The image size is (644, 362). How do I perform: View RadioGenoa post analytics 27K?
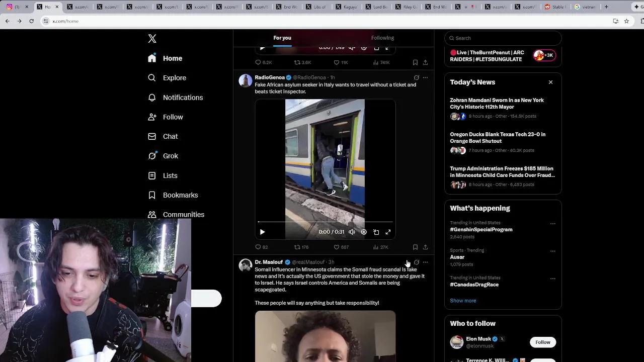(x=380, y=247)
